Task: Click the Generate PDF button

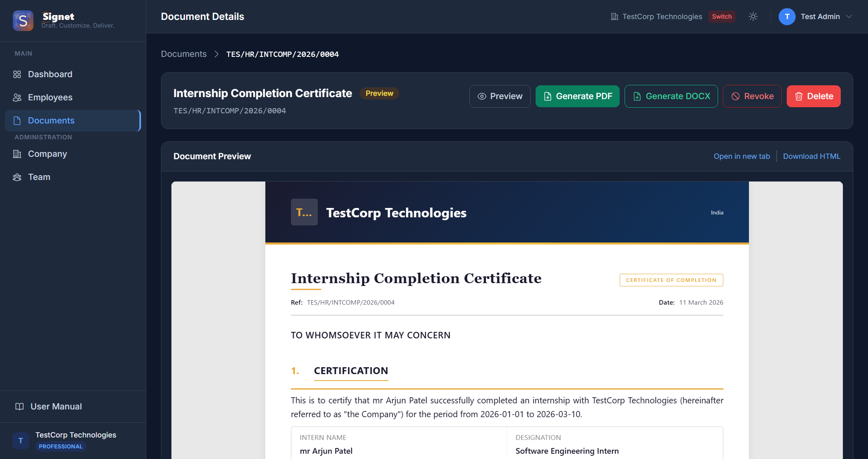Action: [577, 96]
